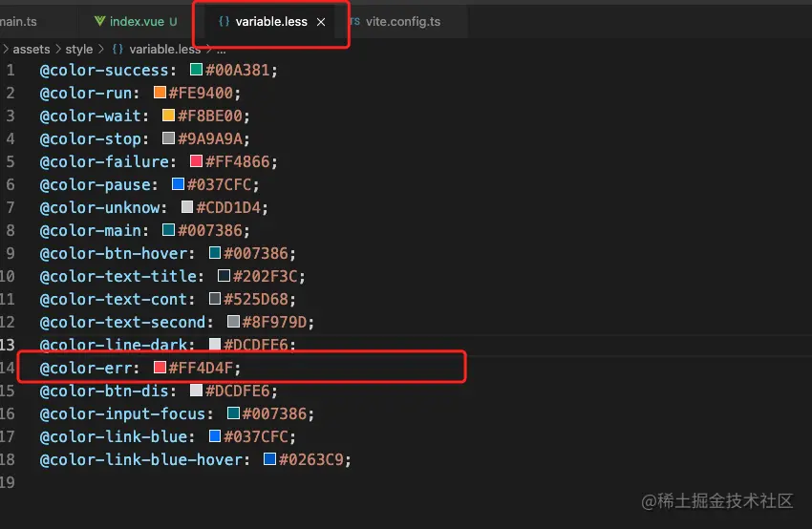Click the @color-unknow variable name
The image size is (812, 529).
(x=100, y=207)
